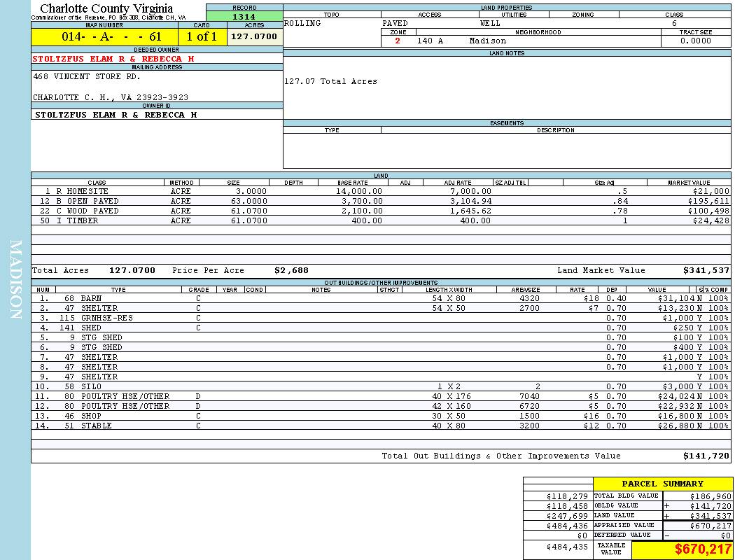Click the red deeded owner name
Image resolution: width=735 pixels, height=560 pixels.
[113, 59]
